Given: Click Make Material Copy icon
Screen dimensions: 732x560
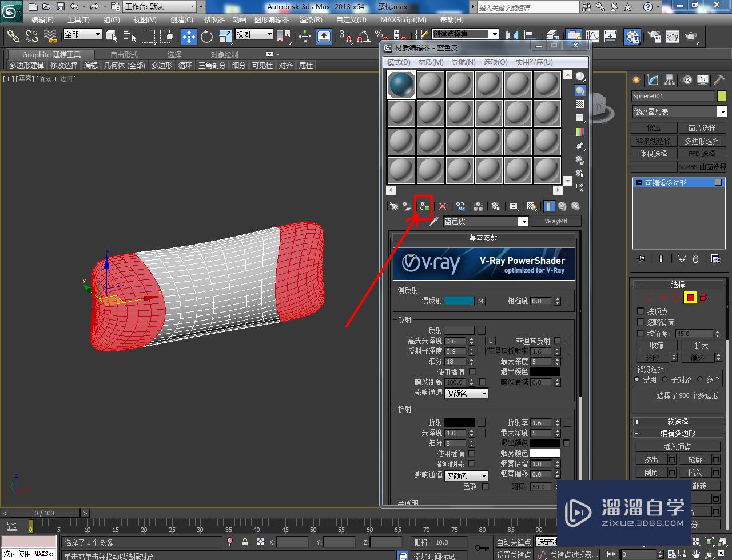Looking at the screenshot, I should [x=460, y=206].
